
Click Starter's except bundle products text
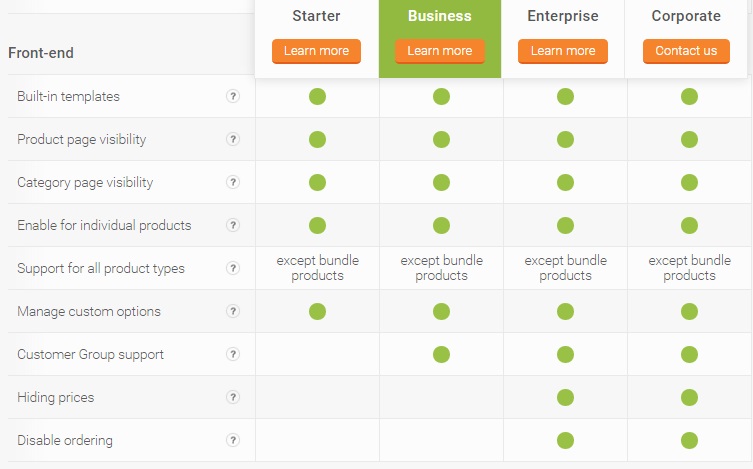[317, 268]
